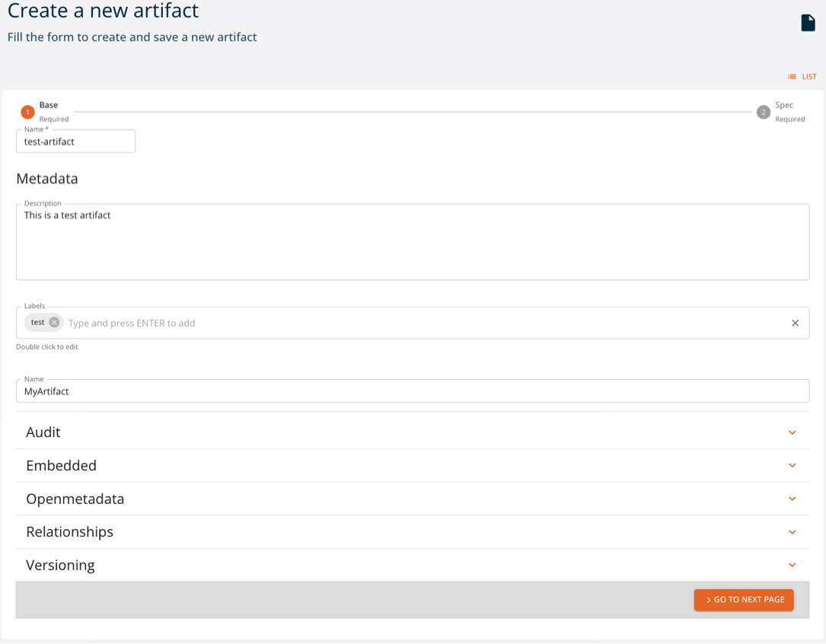This screenshot has width=826, height=644.
Task: Clear all labels with the X icon
Action: pos(795,324)
